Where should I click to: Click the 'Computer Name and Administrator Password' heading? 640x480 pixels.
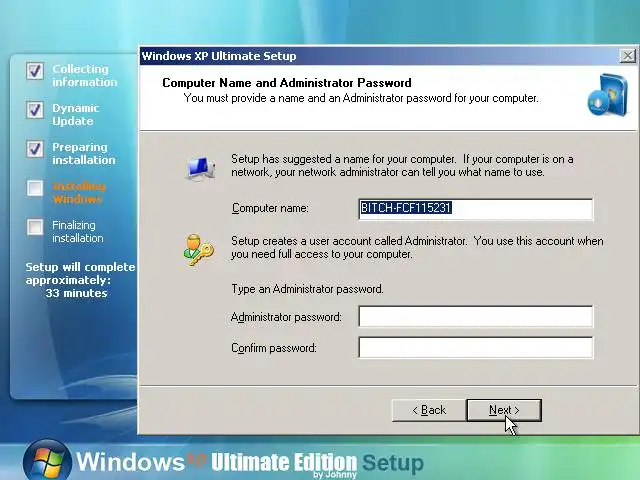tap(287, 83)
